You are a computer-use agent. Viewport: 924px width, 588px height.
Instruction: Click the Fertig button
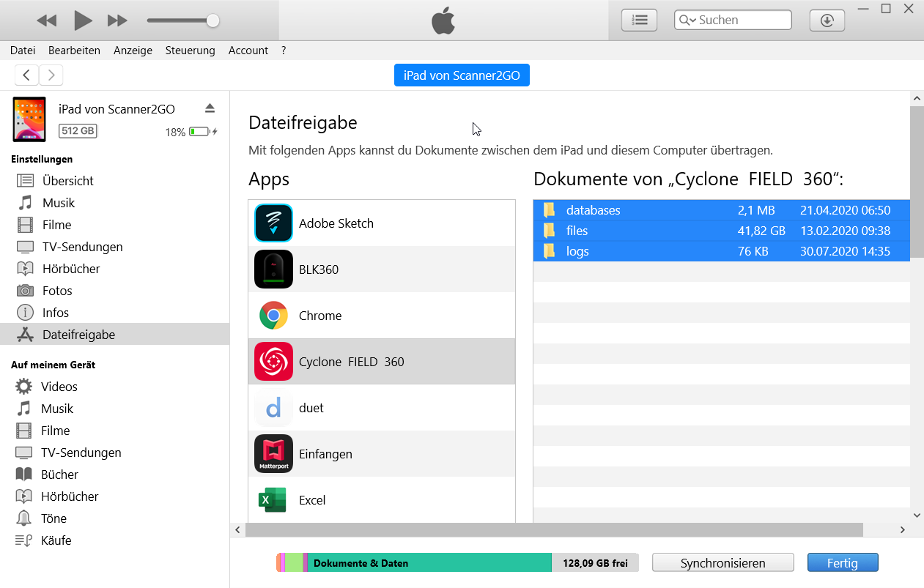pos(843,563)
